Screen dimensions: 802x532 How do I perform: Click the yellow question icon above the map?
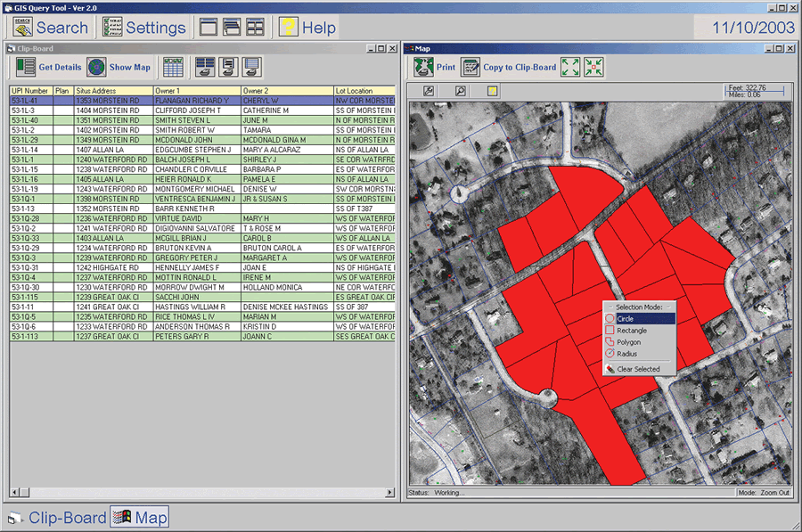(492, 91)
